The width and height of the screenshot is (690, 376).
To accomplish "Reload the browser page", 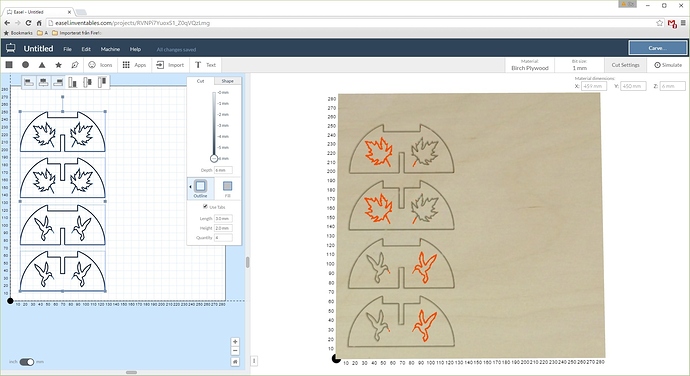I will [29, 23].
